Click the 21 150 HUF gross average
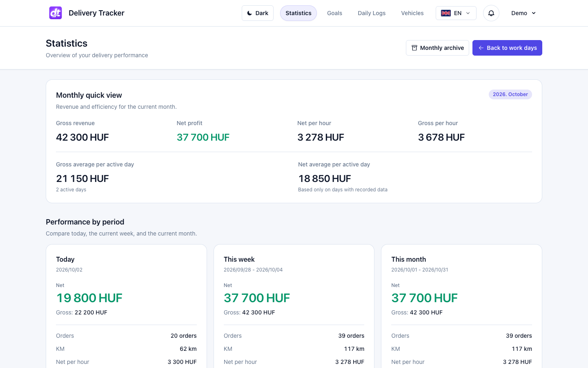The width and height of the screenshot is (588, 368). tap(82, 179)
